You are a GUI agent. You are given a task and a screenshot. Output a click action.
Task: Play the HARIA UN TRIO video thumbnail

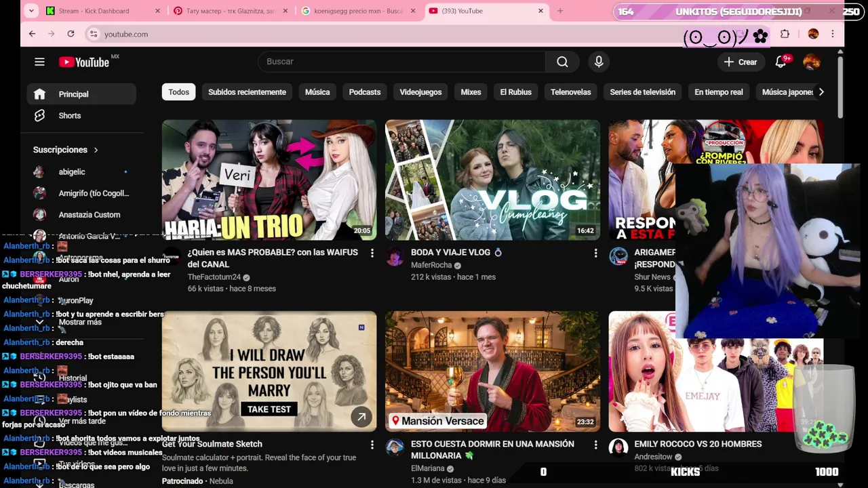coord(269,180)
